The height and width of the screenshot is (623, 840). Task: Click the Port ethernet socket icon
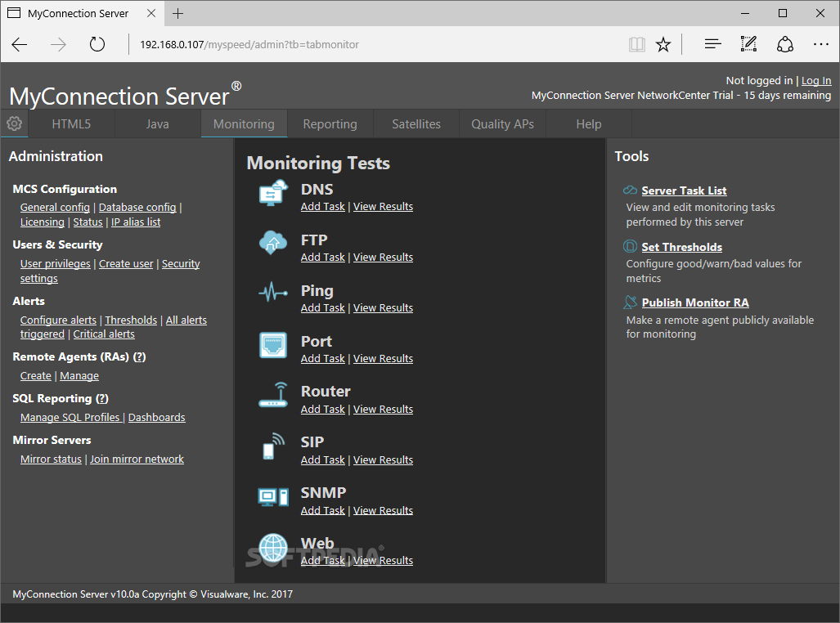click(273, 344)
